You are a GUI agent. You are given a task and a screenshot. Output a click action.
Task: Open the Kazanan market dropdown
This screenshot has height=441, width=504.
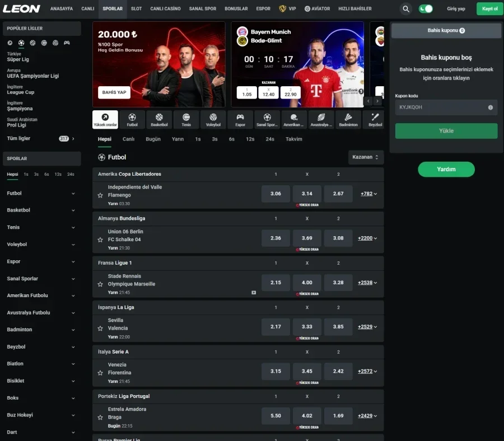pos(366,157)
